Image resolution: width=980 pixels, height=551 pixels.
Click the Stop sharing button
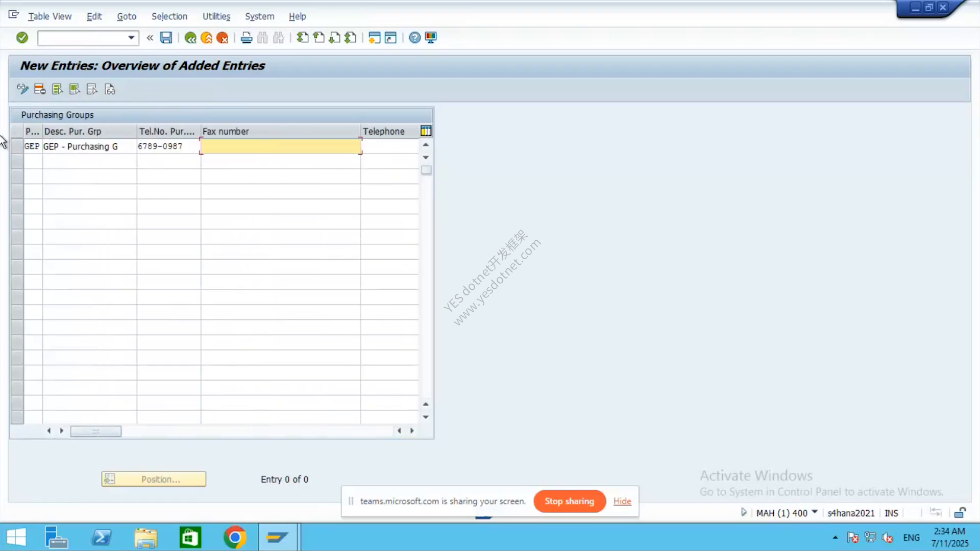pyautogui.click(x=570, y=501)
